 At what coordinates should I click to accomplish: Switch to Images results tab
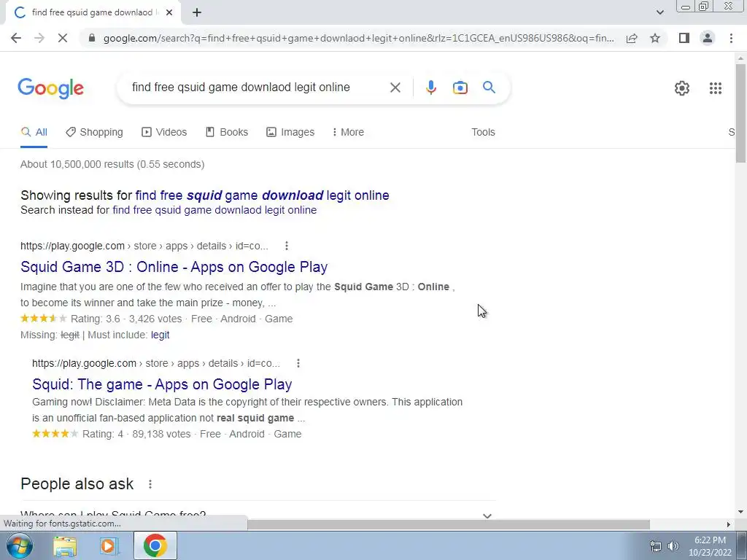(x=290, y=133)
